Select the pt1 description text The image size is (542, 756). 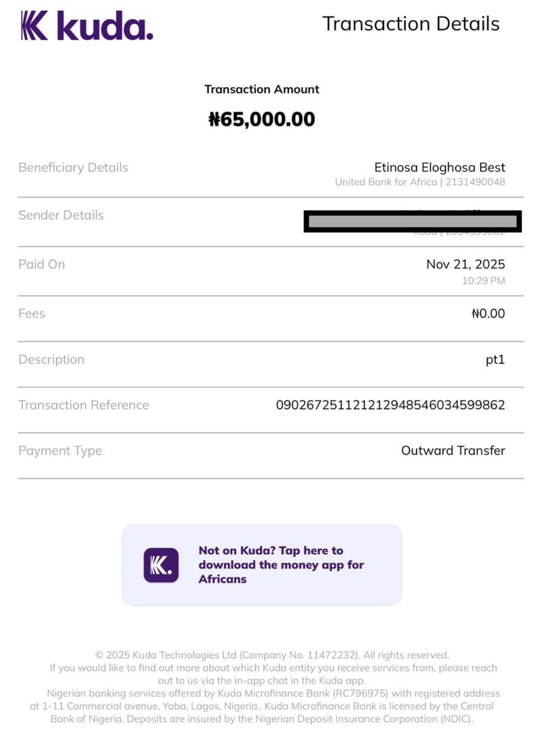point(495,360)
